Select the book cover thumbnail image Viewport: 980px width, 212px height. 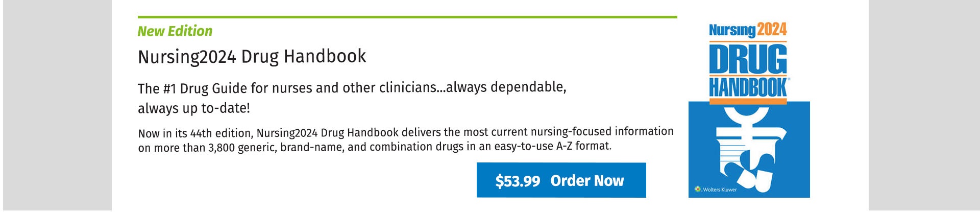pyautogui.click(x=749, y=108)
